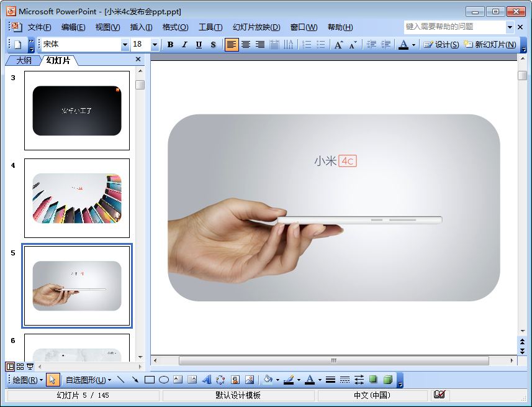Image resolution: width=532 pixels, height=407 pixels.
Task: Switch to the 幻灯片 (Slides) tab
Action: (58, 60)
